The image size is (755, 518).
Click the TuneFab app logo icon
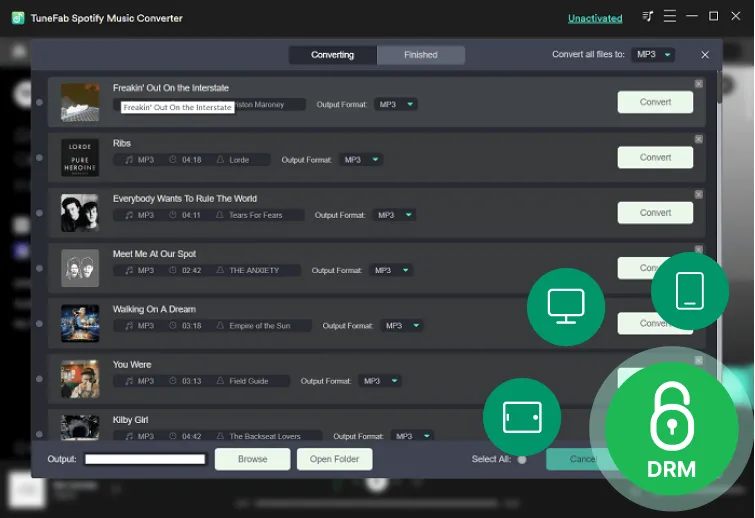pos(18,18)
